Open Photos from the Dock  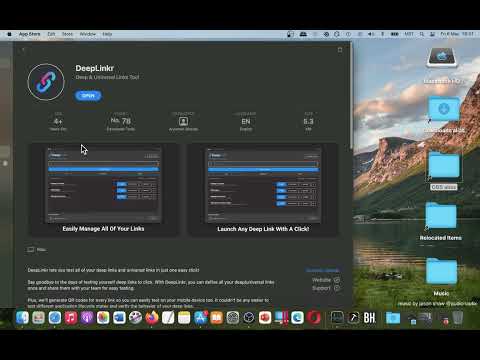click(x=103, y=318)
